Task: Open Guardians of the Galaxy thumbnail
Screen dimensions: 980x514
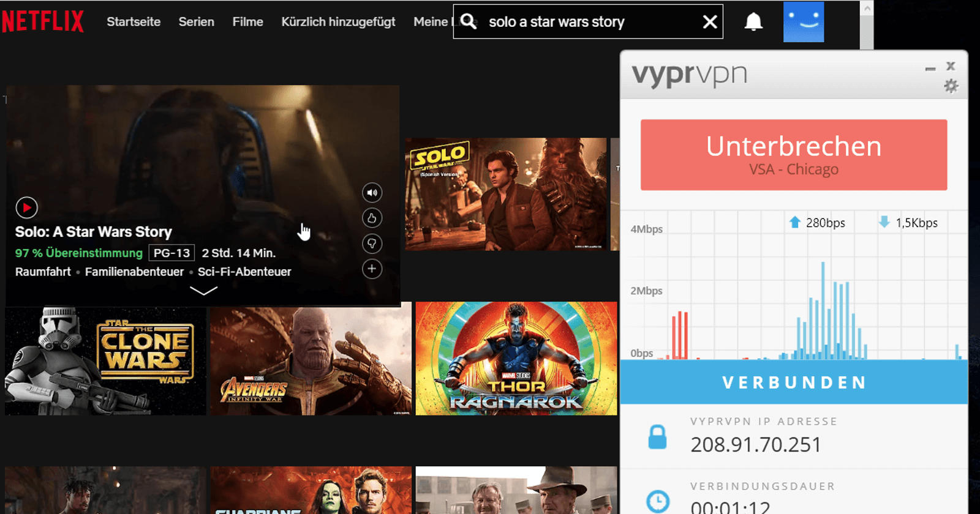Action: 311,490
